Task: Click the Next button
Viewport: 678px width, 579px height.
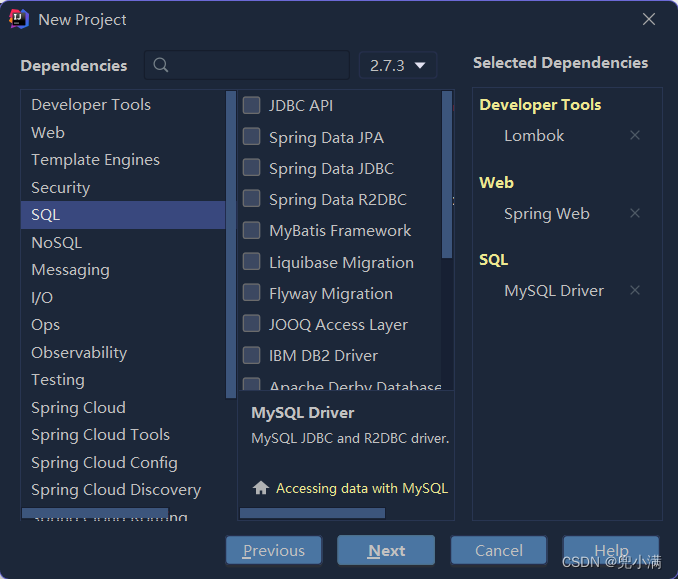Action: (386, 550)
